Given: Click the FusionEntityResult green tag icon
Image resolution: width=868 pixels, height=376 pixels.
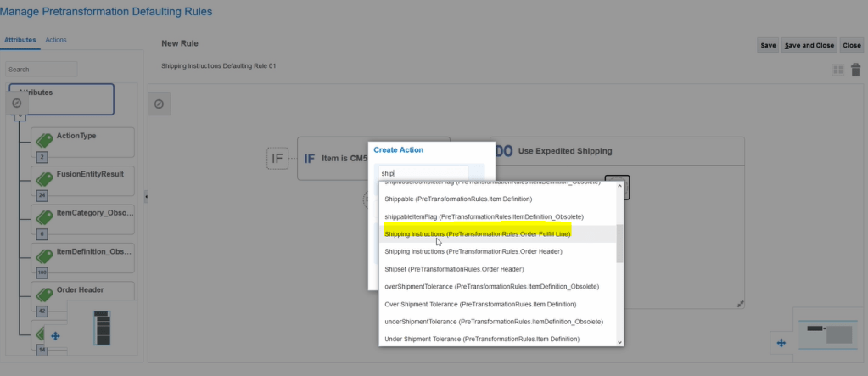Looking at the screenshot, I should (x=43, y=177).
